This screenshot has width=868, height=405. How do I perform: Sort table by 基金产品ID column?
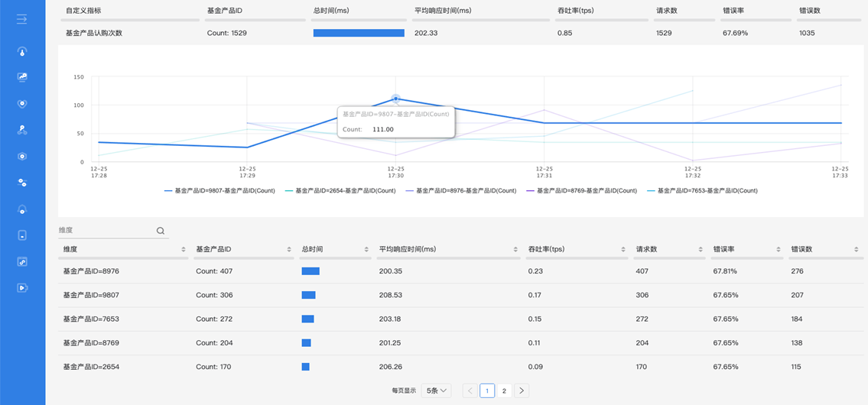(289, 250)
